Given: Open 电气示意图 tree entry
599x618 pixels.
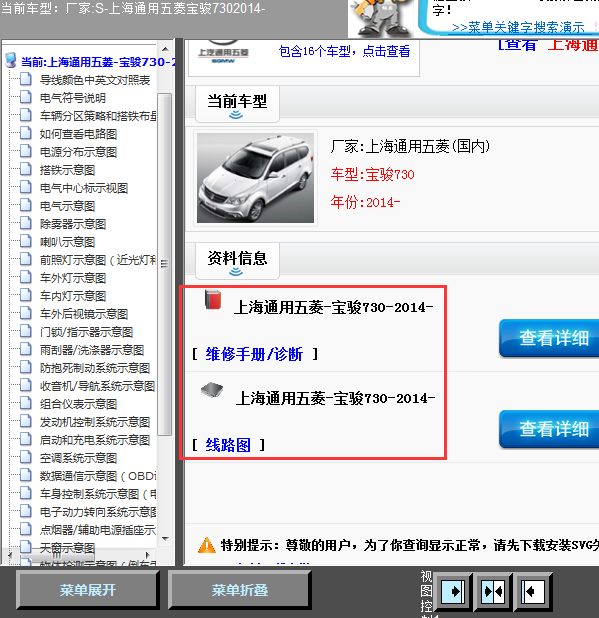Looking at the screenshot, I should click(67, 206).
